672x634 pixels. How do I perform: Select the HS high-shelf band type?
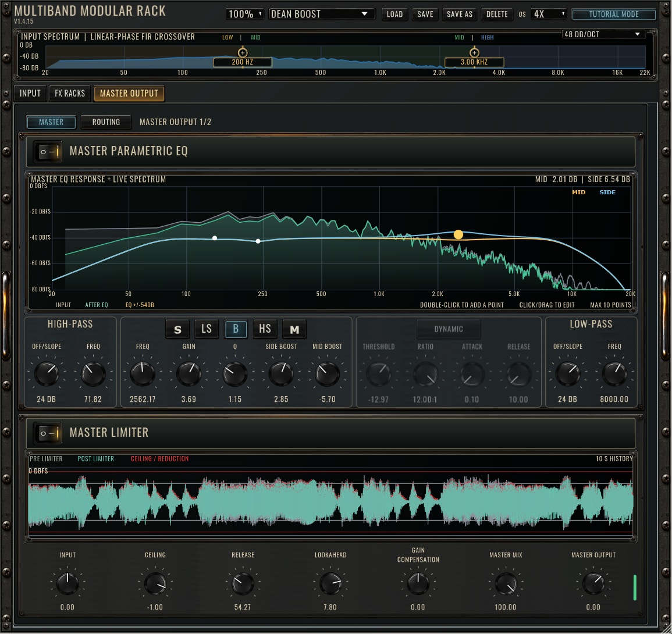pos(265,329)
